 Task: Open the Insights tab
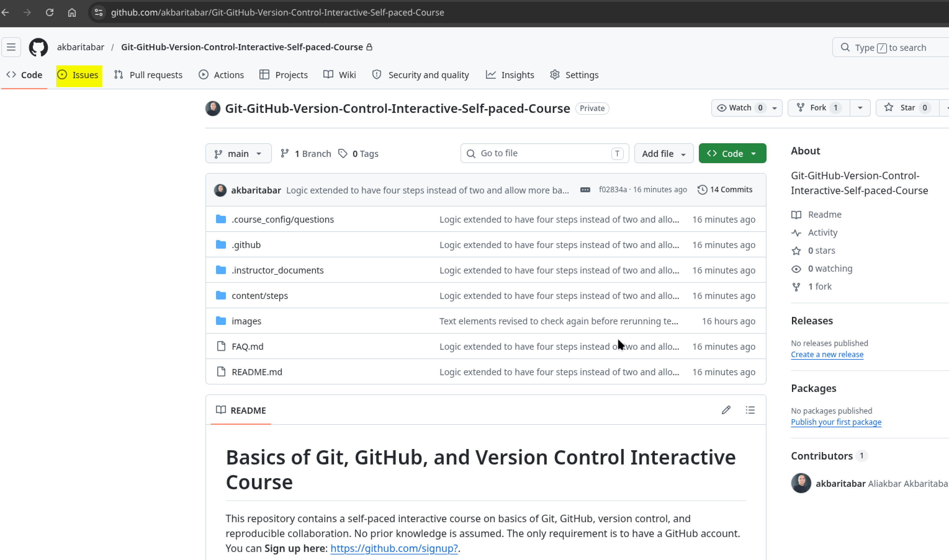point(510,75)
